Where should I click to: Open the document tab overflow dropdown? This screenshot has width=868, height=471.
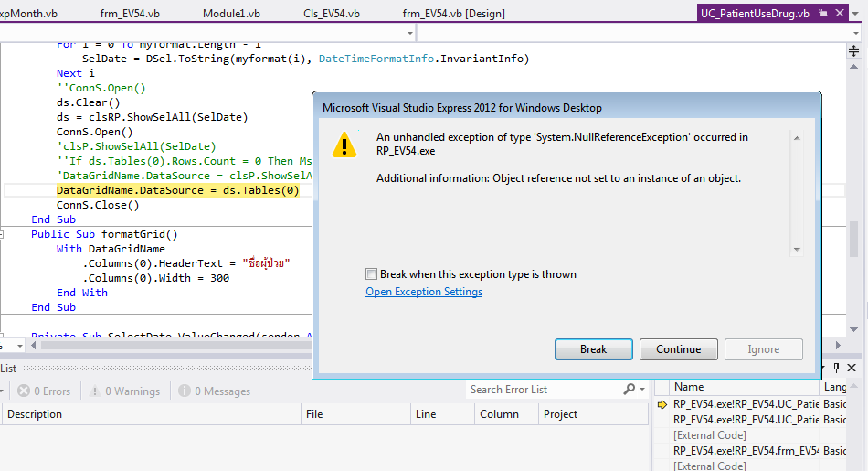[856, 14]
